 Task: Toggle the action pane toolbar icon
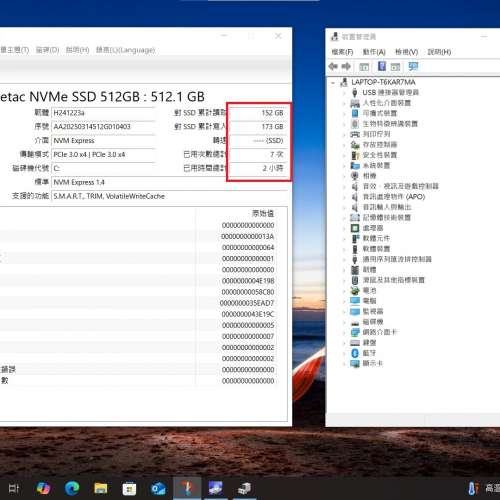(395, 67)
